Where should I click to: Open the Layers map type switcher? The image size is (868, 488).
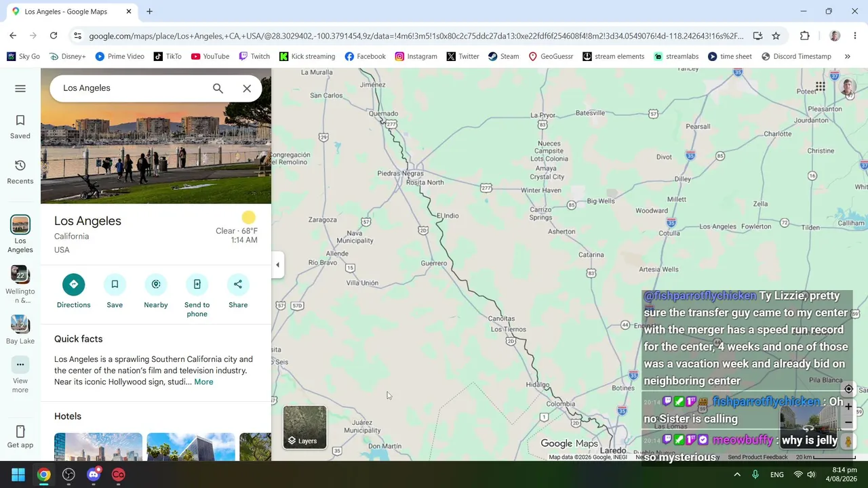tap(304, 427)
